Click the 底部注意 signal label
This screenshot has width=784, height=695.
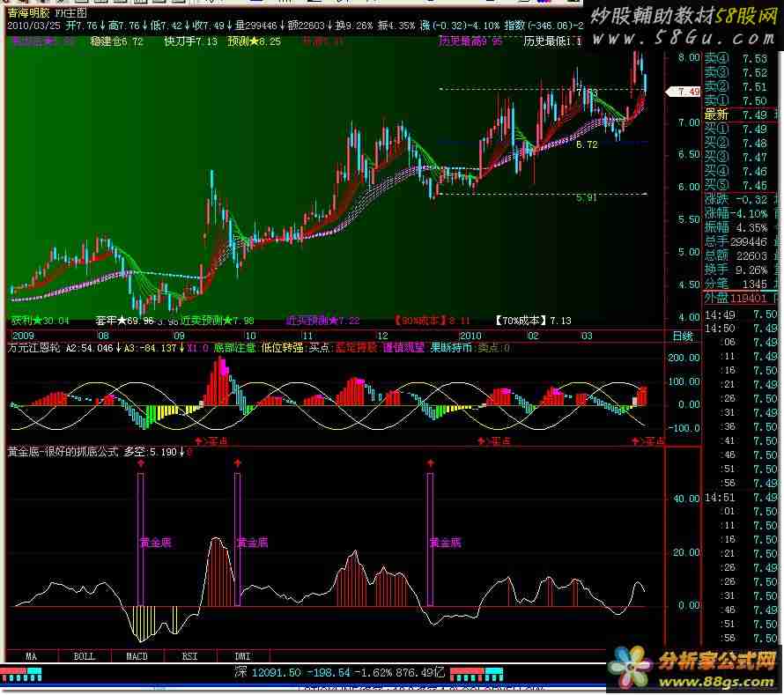[x=234, y=348]
